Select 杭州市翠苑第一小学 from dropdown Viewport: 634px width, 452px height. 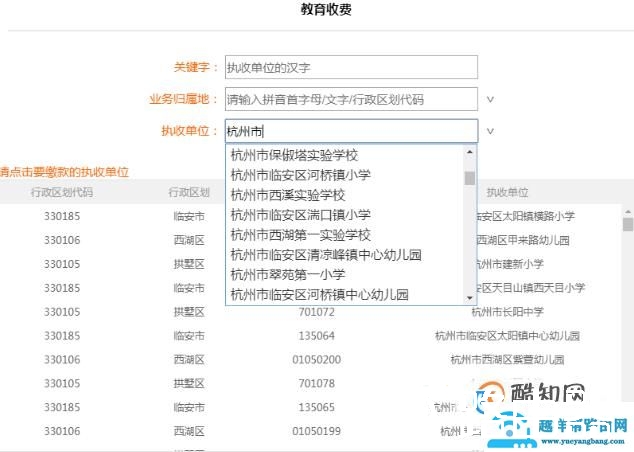point(288,275)
